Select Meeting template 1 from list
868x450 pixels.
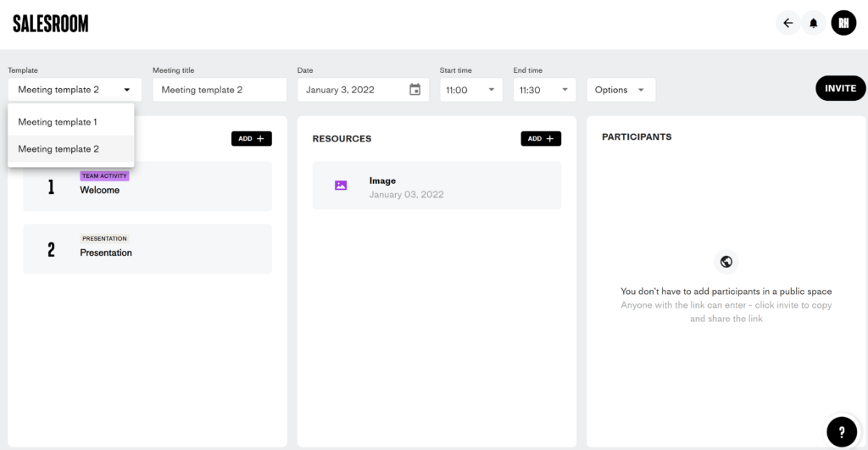coord(58,122)
